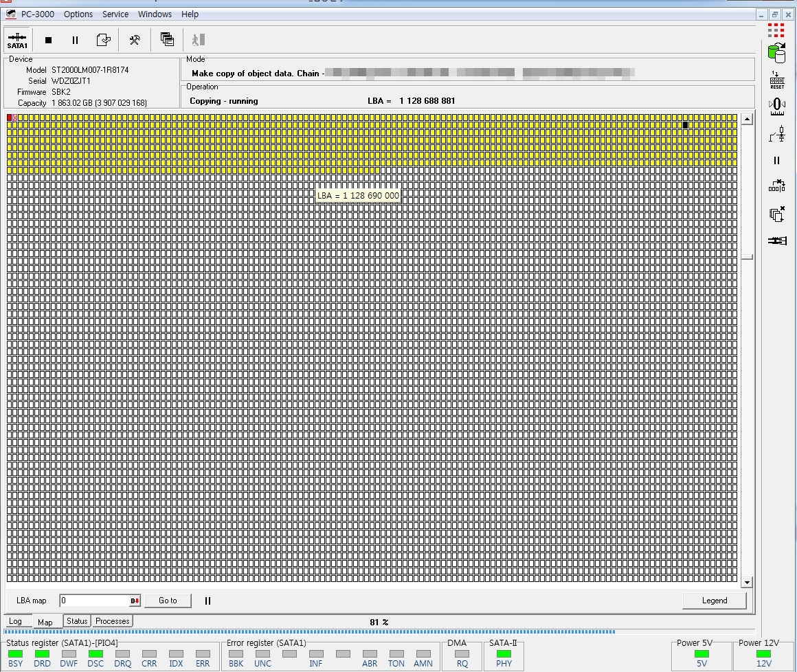Image resolution: width=797 pixels, height=672 pixels.
Task: Pause copying from the top toolbar
Action: click(75, 41)
